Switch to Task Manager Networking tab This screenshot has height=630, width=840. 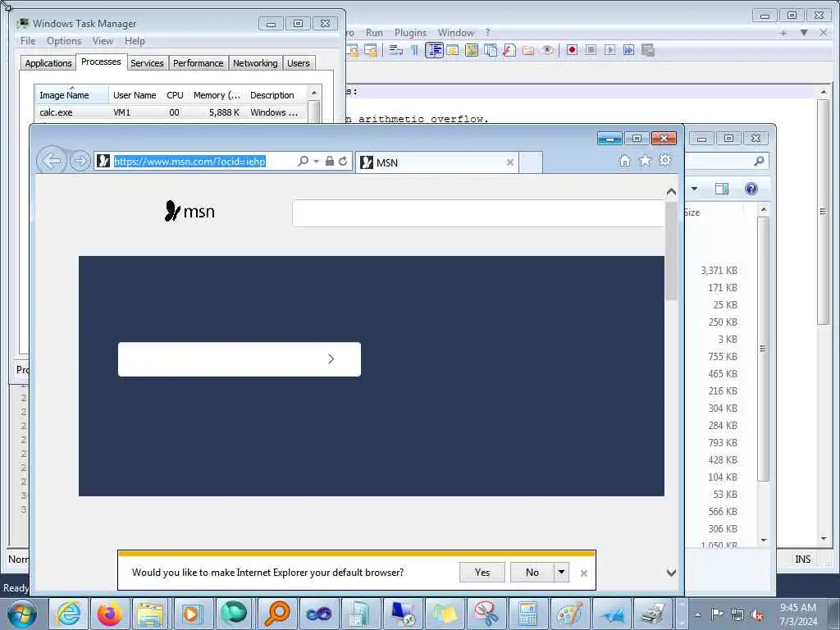(255, 63)
